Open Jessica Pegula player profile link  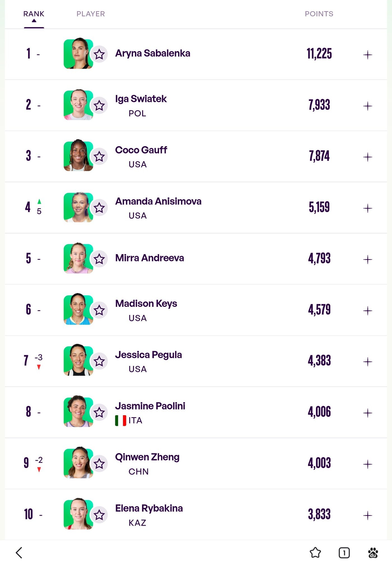point(148,355)
